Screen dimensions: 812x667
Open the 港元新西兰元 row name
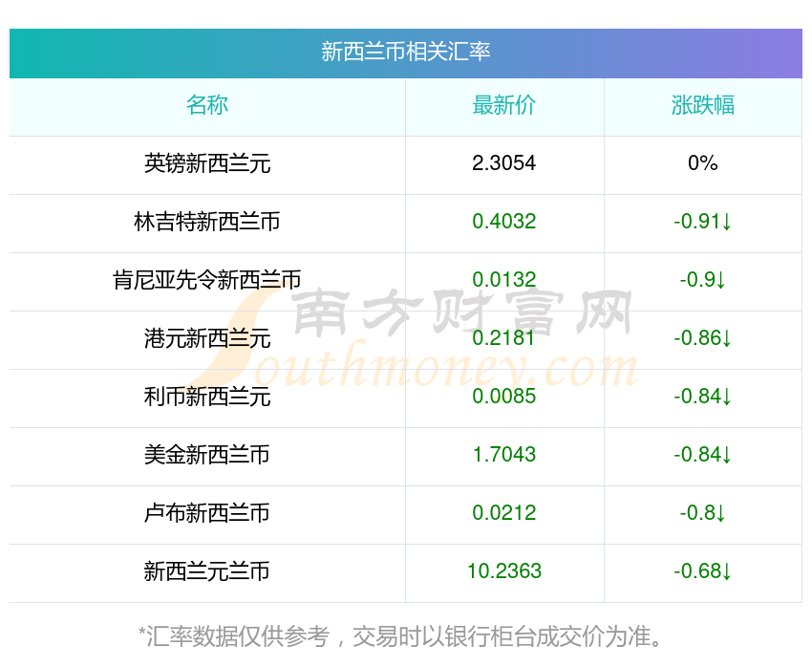point(207,338)
